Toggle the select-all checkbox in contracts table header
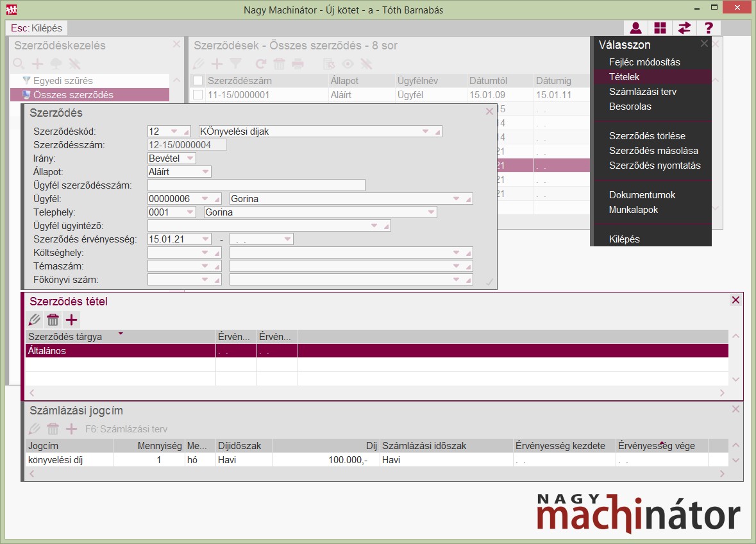 tap(198, 81)
